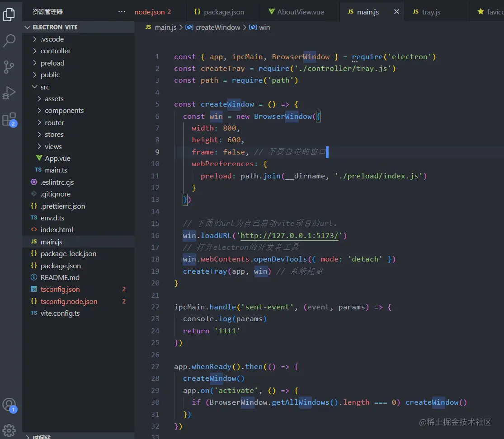Open the Manage settings gear
The height and width of the screenshot is (439, 504).
tap(9, 430)
